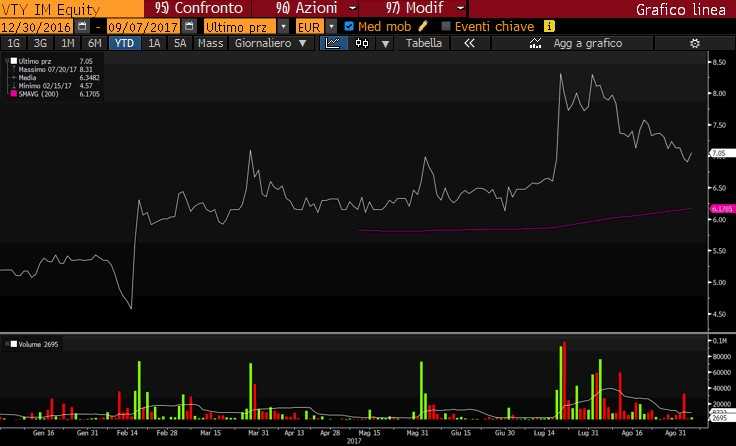Screen dimensions: 736x446
Task: Select the candlestick chart type icon
Action: coord(361,44)
